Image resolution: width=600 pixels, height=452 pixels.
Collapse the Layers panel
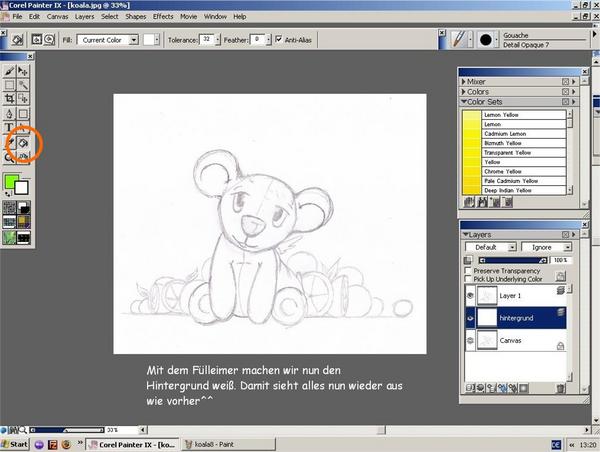(466, 234)
